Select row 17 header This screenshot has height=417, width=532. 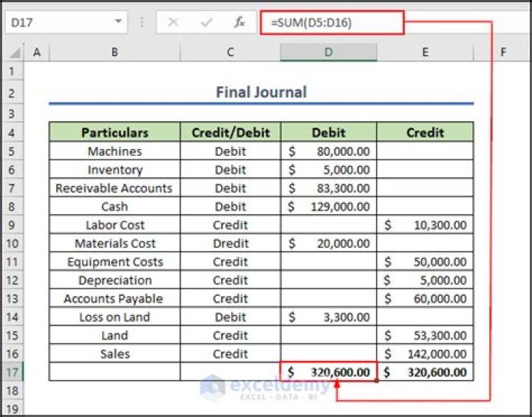pos(12,372)
